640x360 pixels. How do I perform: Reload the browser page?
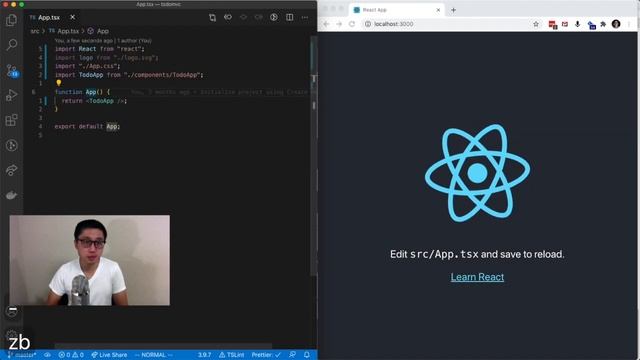click(352, 24)
